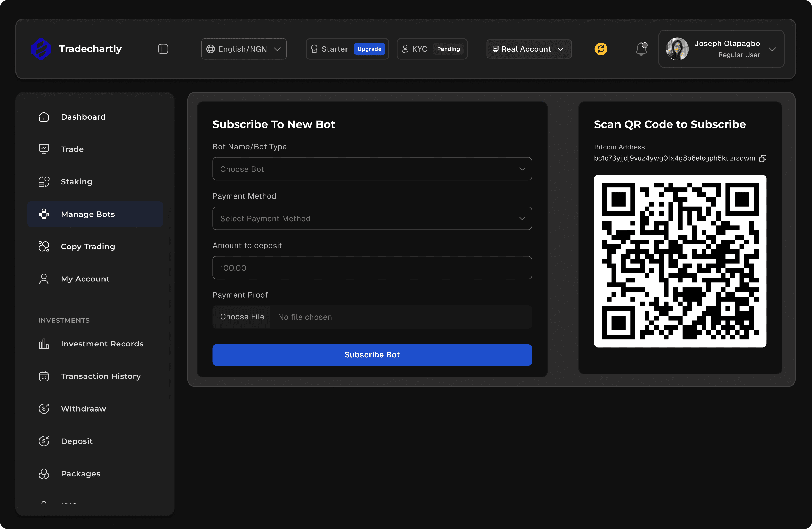Viewport: 812px width, 529px height.
Task: Click the Copy Trading sidebar icon
Action: pyautogui.click(x=44, y=246)
